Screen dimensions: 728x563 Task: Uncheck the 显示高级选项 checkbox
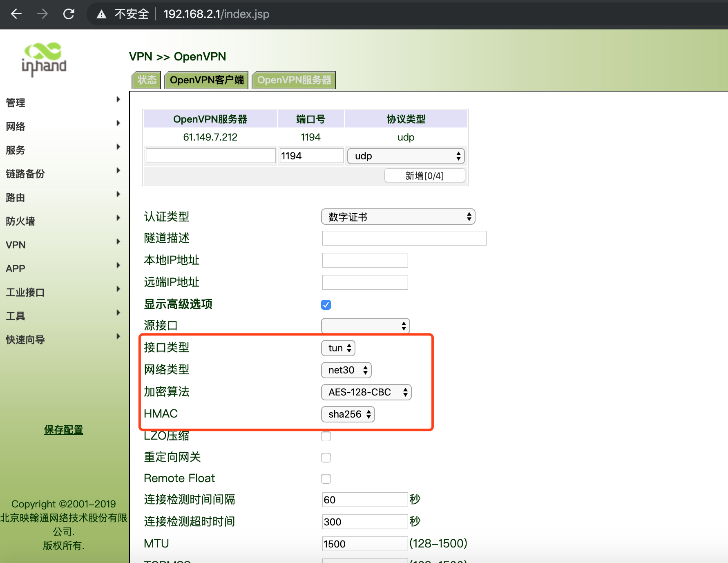pos(326,305)
